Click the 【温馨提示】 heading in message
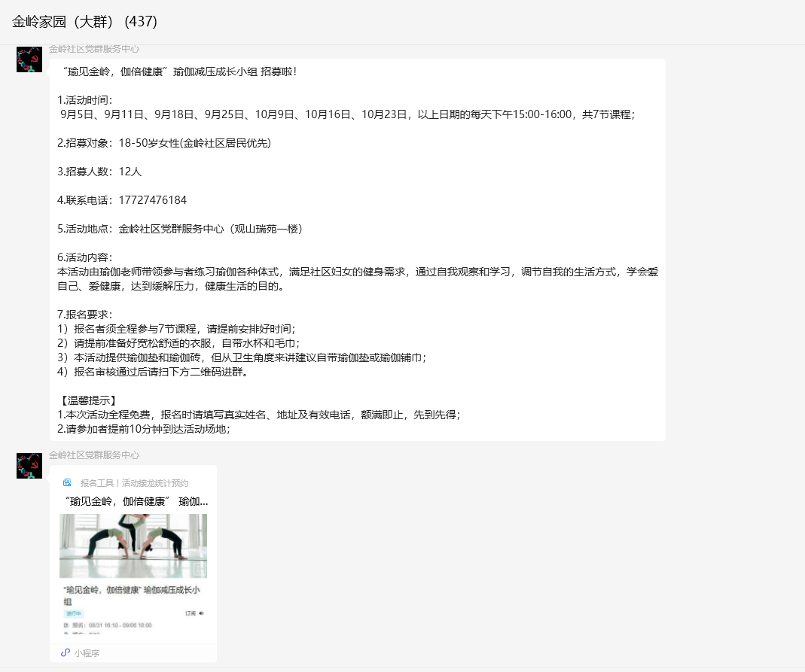 pyautogui.click(x=87, y=400)
